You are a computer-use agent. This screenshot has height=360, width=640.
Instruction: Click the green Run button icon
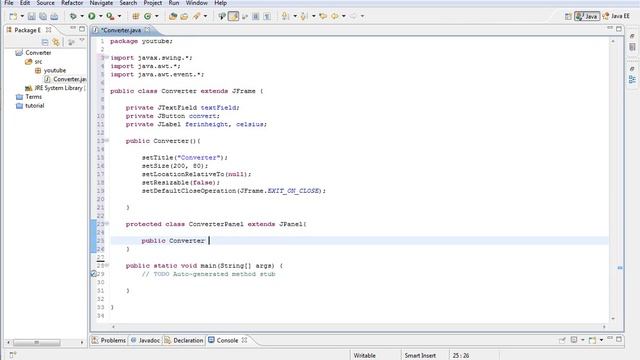pyautogui.click(x=92, y=16)
